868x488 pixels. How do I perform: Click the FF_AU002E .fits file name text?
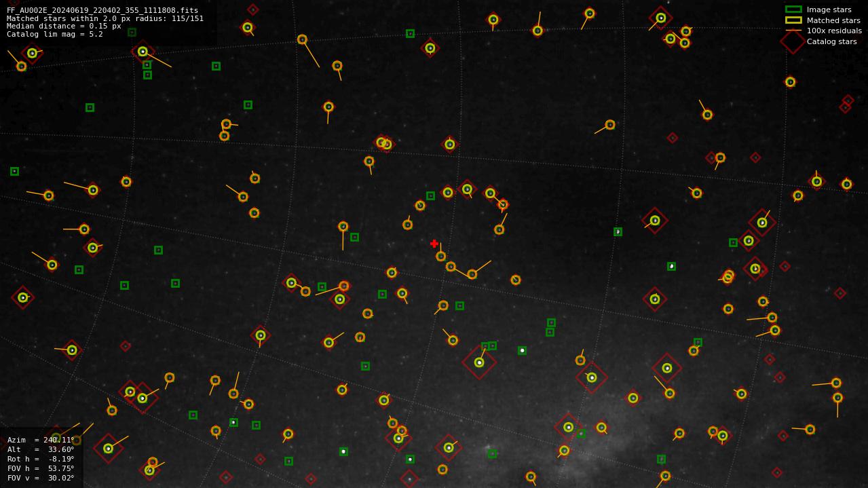tap(102, 10)
